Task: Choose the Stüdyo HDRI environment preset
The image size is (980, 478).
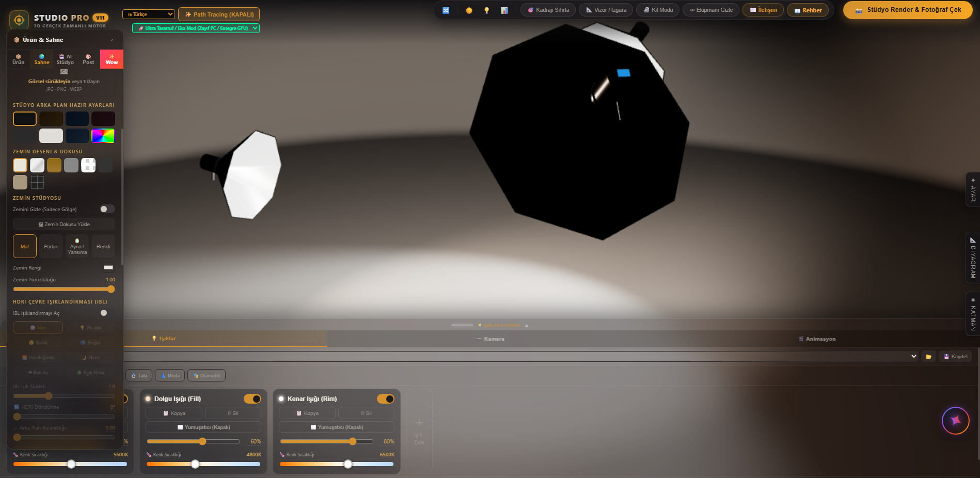Action: [90, 328]
